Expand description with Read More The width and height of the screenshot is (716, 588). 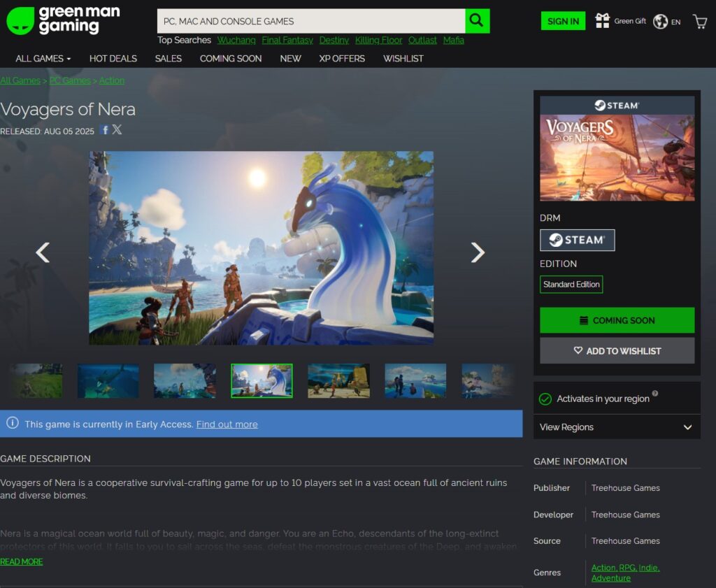(x=22, y=561)
